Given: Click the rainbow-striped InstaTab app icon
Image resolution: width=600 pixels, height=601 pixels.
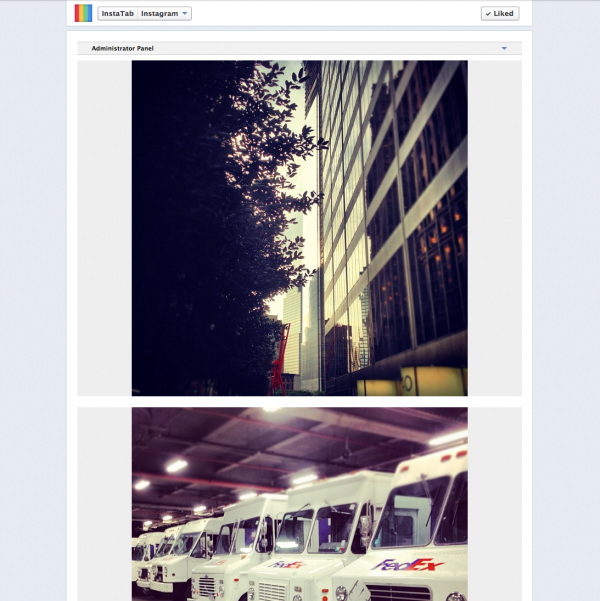Looking at the screenshot, I should (83, 13).
